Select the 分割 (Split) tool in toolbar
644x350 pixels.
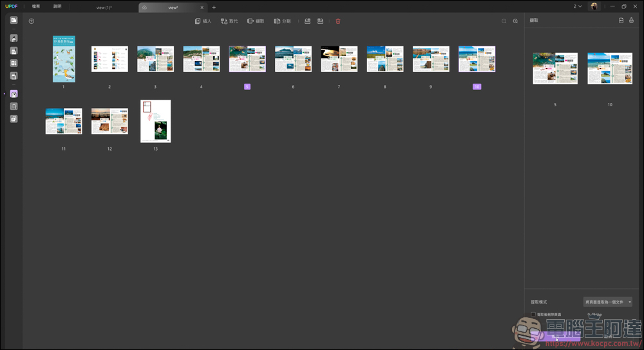(x=282, y=21)
